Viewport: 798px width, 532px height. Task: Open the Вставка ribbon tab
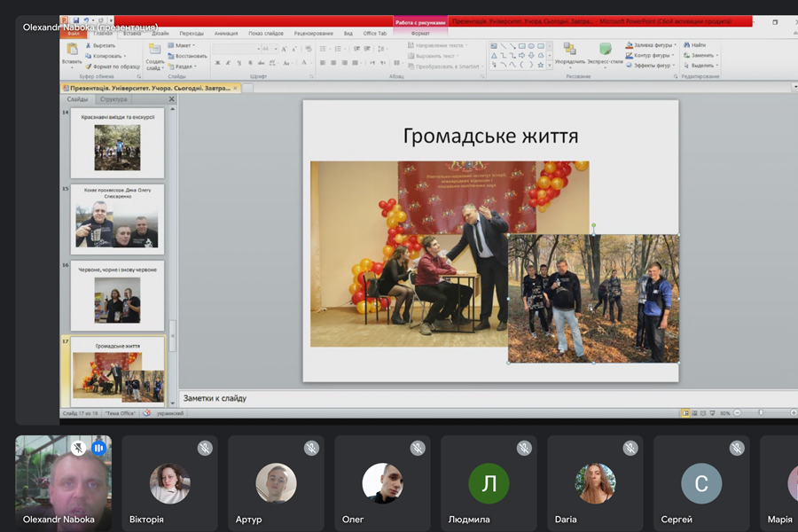pyautogui.click(x=132, y=34)
